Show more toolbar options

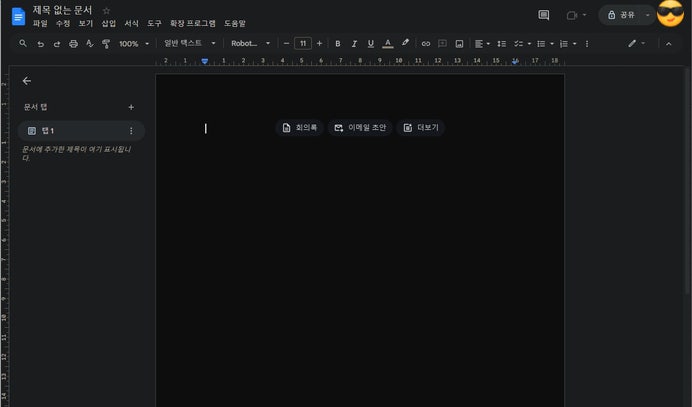tap(587, 44)
